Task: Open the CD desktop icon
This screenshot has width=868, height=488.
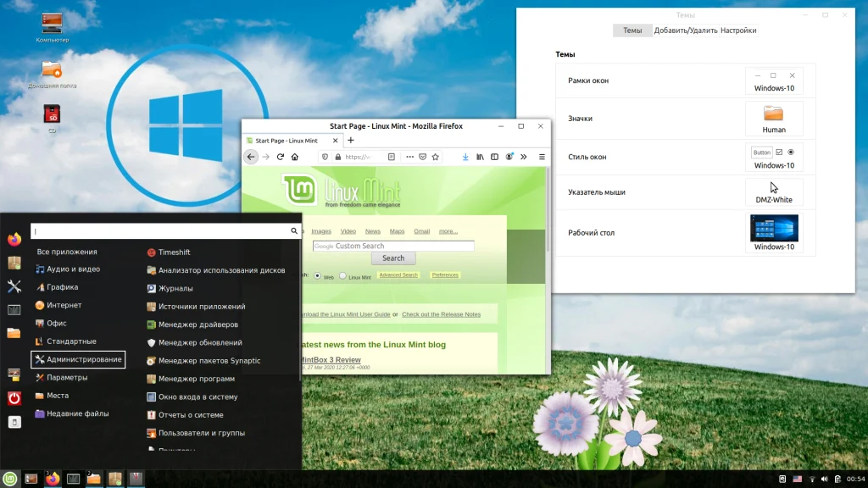Action: coord(52,119)
